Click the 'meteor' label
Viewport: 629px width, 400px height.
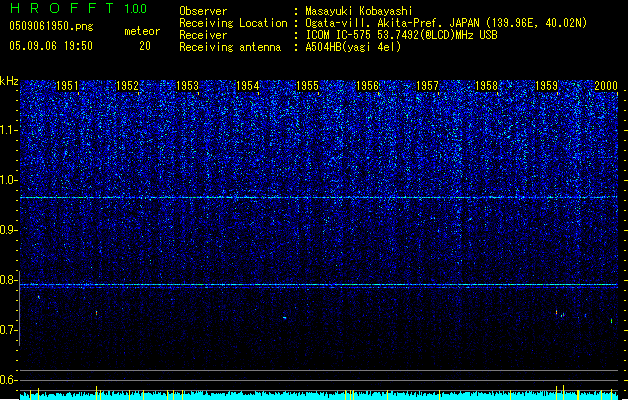pyautogui.click(x=142, y=31)
